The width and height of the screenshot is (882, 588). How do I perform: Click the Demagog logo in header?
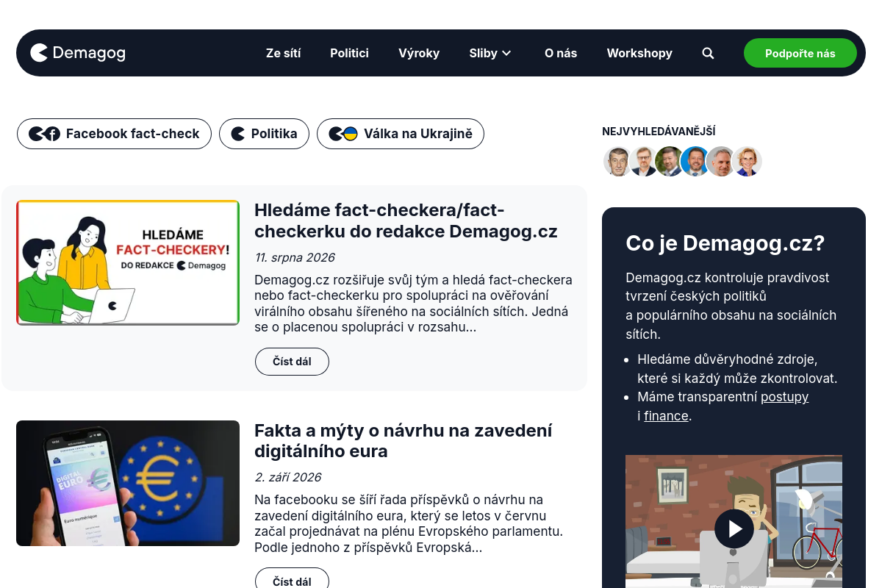click(x=78, y=53)
